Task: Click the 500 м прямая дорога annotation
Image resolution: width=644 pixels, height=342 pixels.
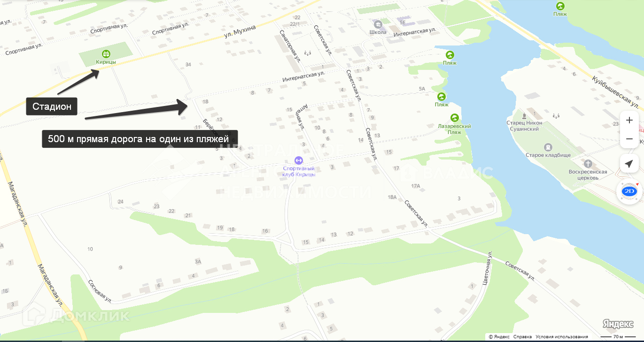Action: (140, 139)
